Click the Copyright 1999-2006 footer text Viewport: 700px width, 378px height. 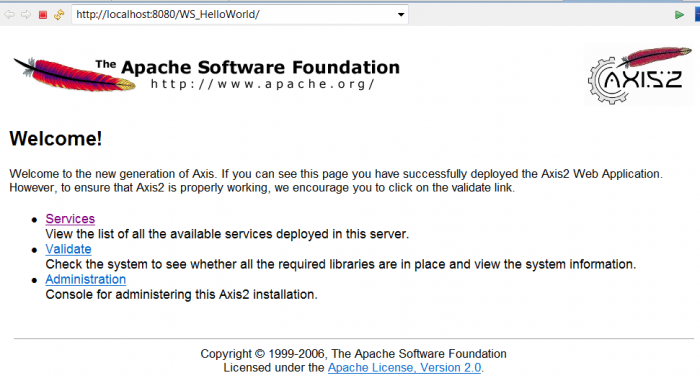pyautogui.click(x=353, y=354)
